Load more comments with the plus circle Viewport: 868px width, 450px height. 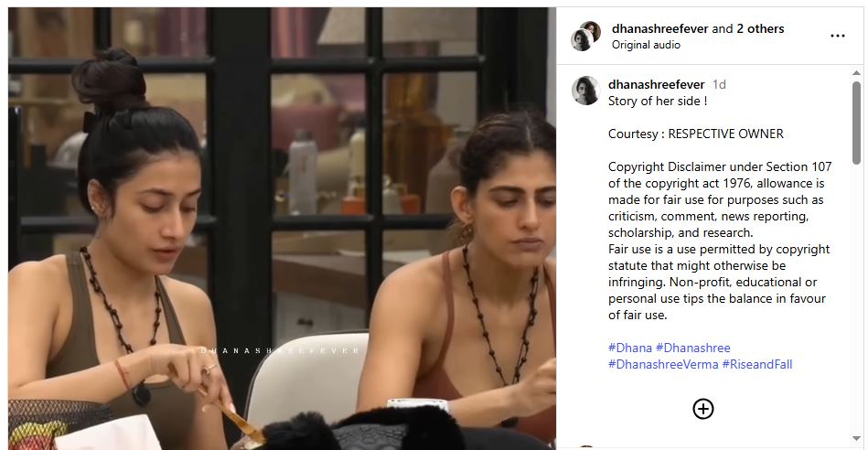coord(703,409)
